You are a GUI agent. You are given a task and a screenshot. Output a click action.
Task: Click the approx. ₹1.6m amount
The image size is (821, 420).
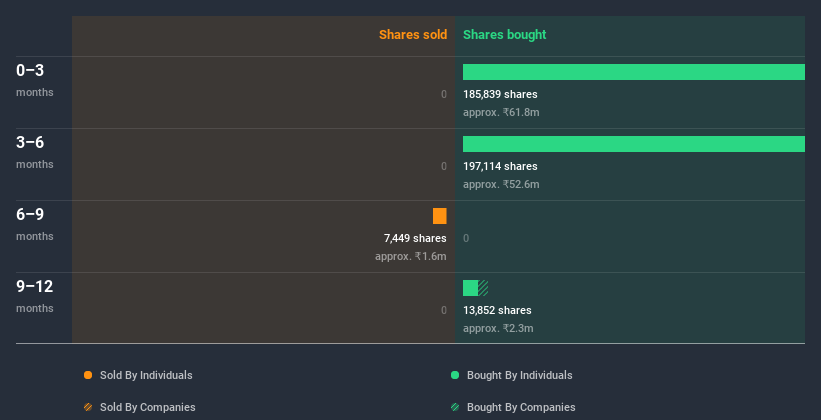(411, 256)
